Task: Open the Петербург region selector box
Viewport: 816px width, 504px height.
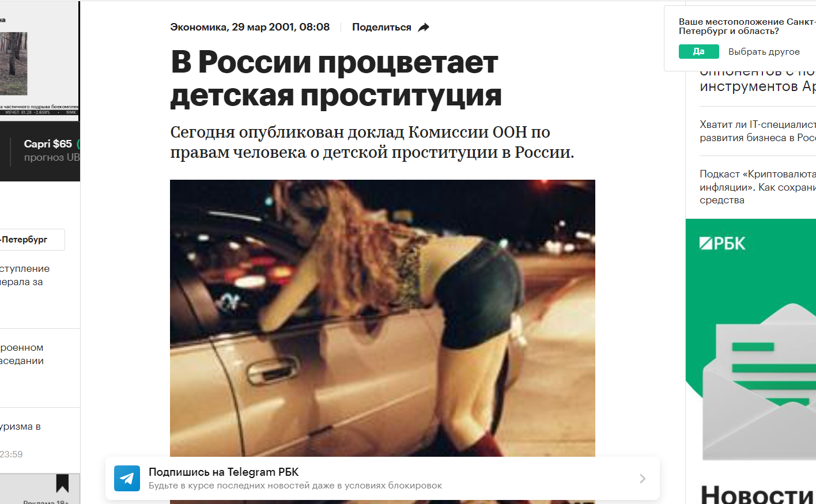Action: [32, 240]
